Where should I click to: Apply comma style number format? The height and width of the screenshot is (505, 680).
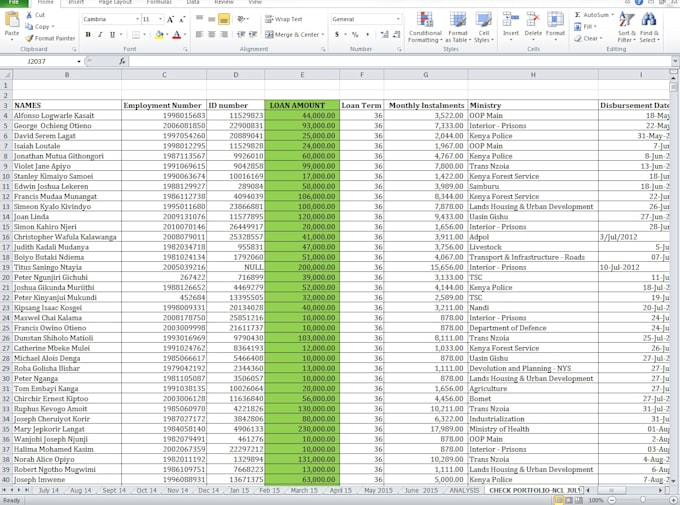point(368,35)
